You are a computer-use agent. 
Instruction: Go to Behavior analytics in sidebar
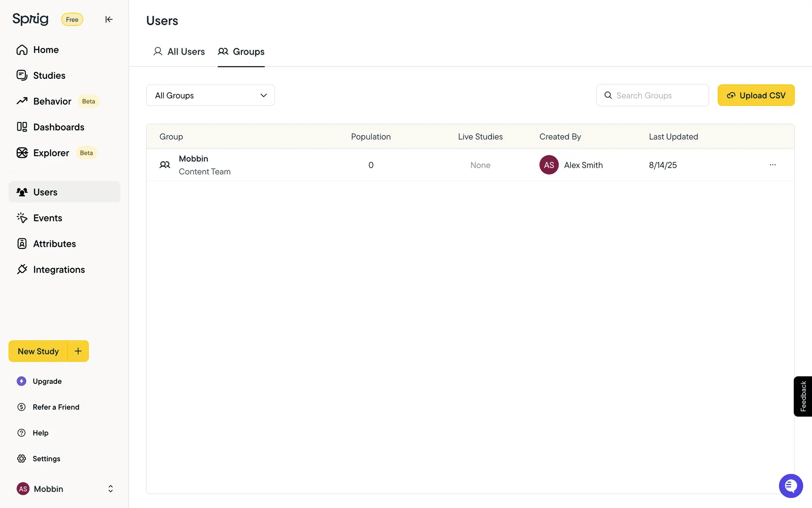click(x=52, y=101)
